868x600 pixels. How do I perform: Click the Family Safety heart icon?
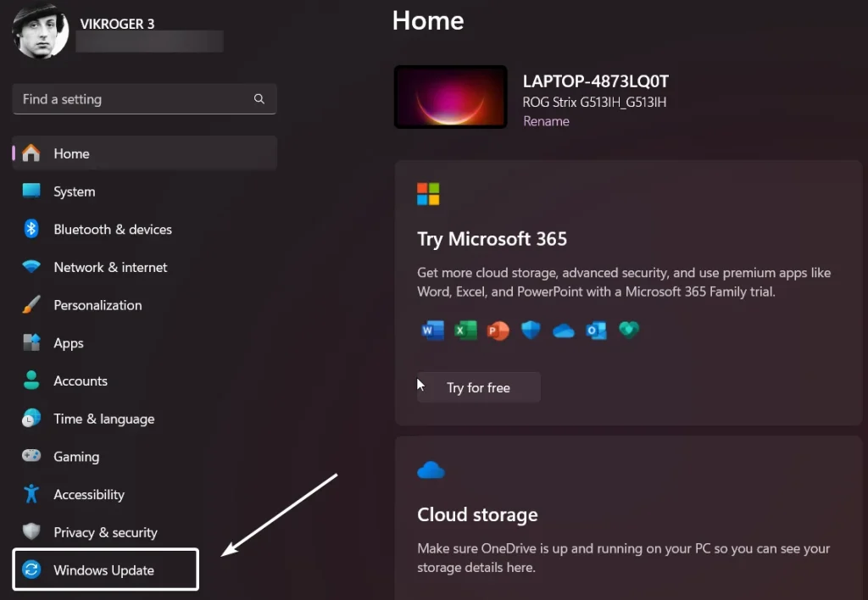coord(629,330)
